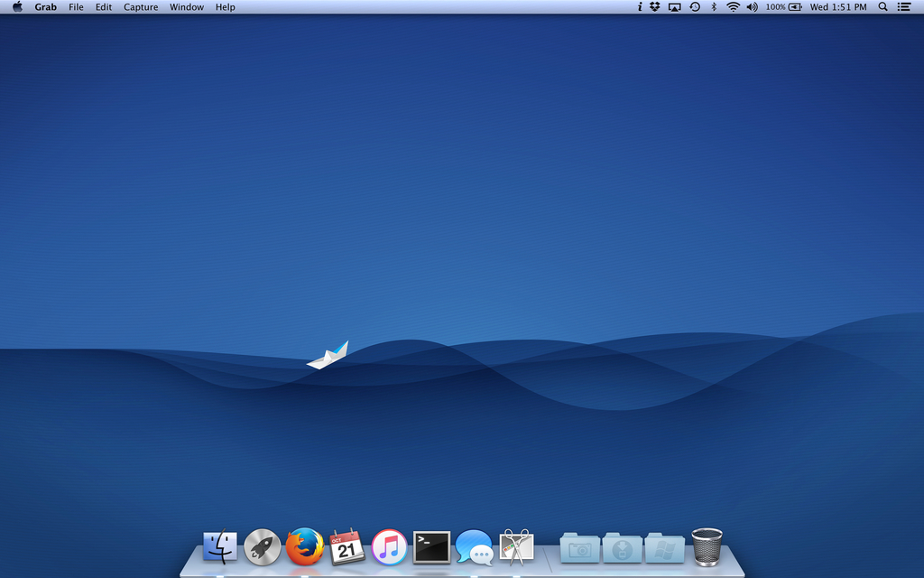Open Messages from the Dock

click(475, 546)
